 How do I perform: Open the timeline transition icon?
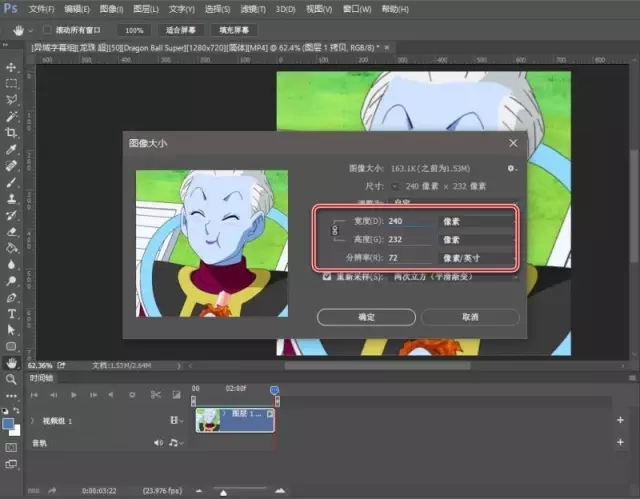[x=176, y=395]
